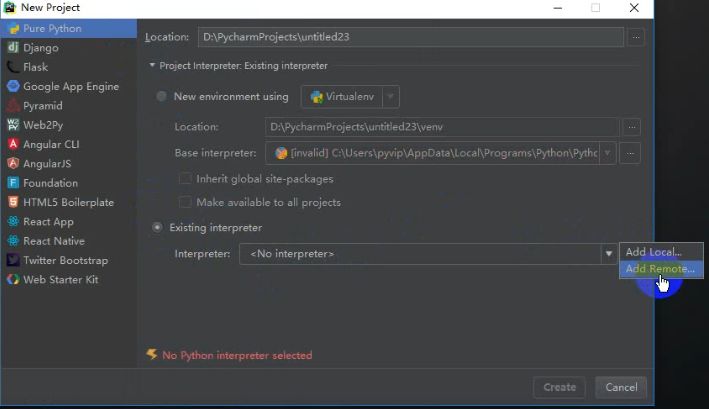The image size is (709, 409).
Task: Minimize the New Project window
Action: point(558,8)
